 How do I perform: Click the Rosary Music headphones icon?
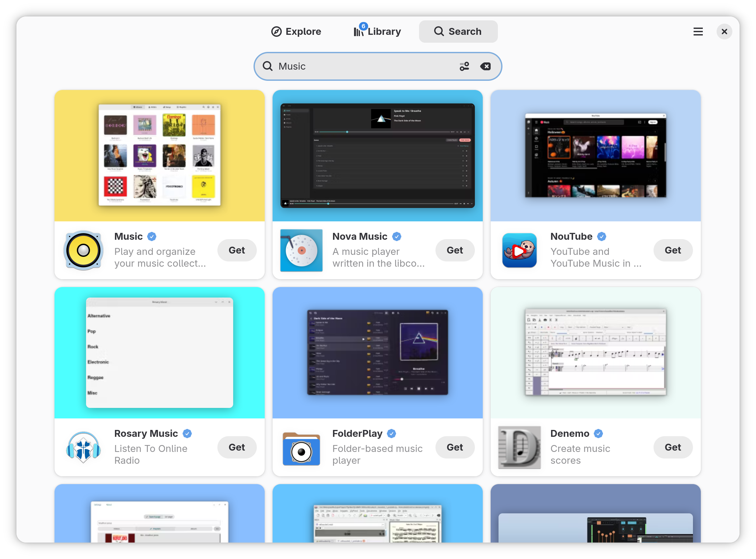click(83, 447)
